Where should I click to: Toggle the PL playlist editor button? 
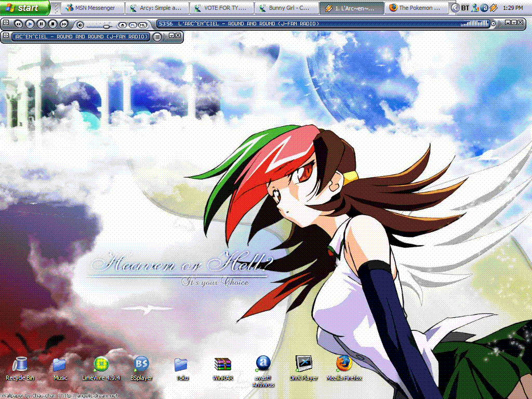pos(132,25)
